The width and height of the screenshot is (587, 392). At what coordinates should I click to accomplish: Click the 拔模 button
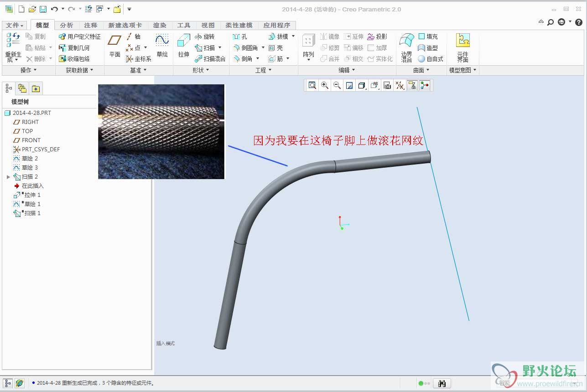[278, 36]
